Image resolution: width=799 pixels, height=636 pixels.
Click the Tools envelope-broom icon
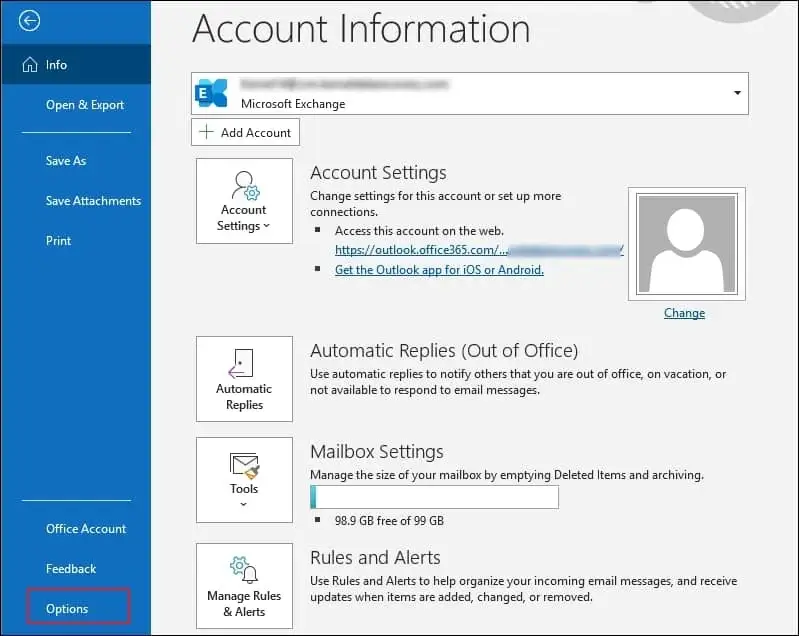(245, 466)
